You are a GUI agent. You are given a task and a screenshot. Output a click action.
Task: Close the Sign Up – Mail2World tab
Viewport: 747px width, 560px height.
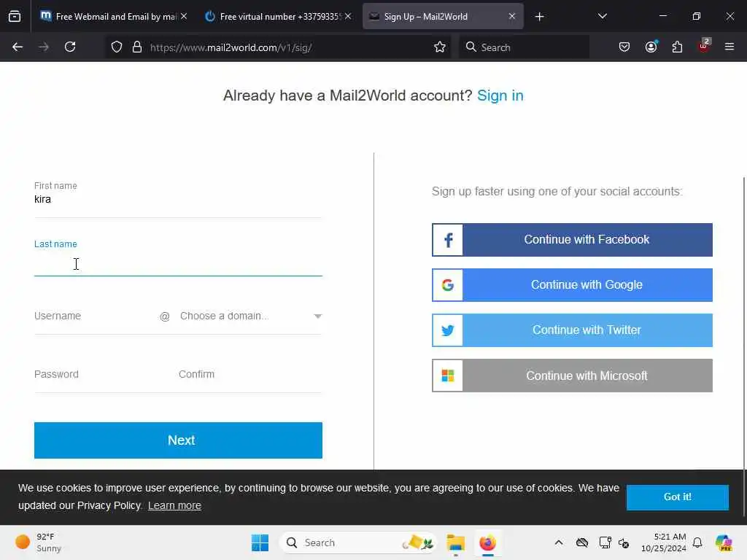coord(512,16)
